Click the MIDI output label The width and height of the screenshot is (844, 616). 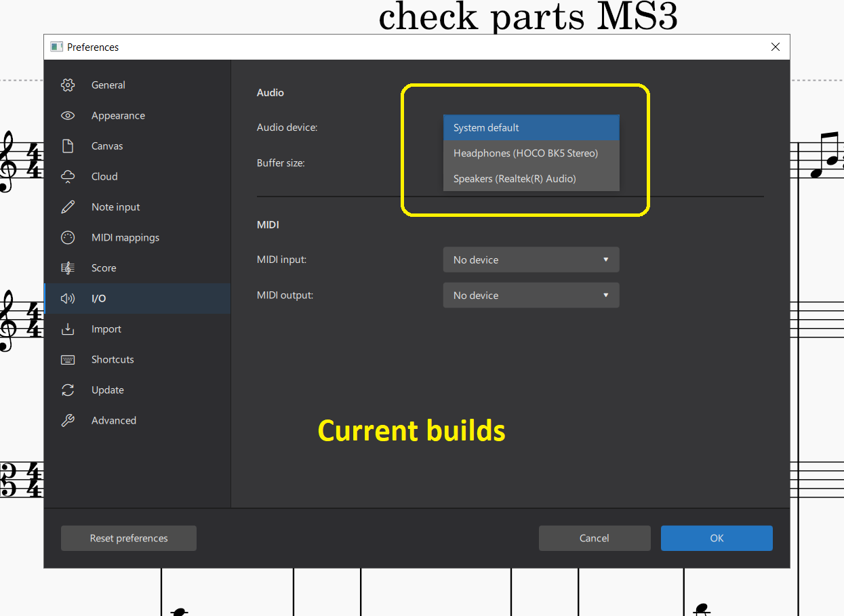click(x=285, y=295)
